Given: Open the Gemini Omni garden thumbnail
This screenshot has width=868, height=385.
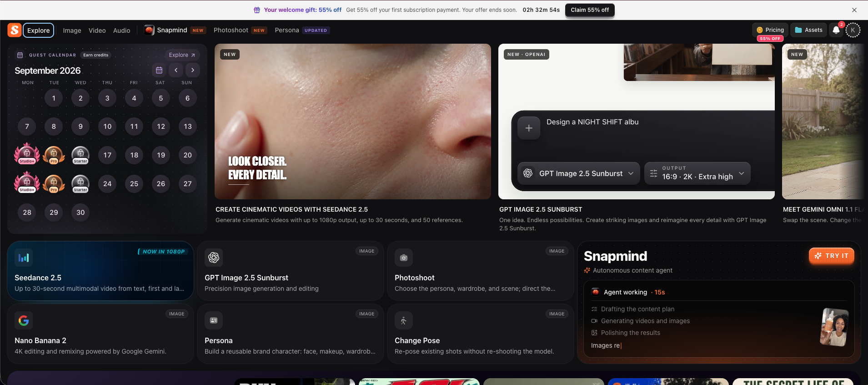Looking at the screenshot, I should [x=824, y=122].
